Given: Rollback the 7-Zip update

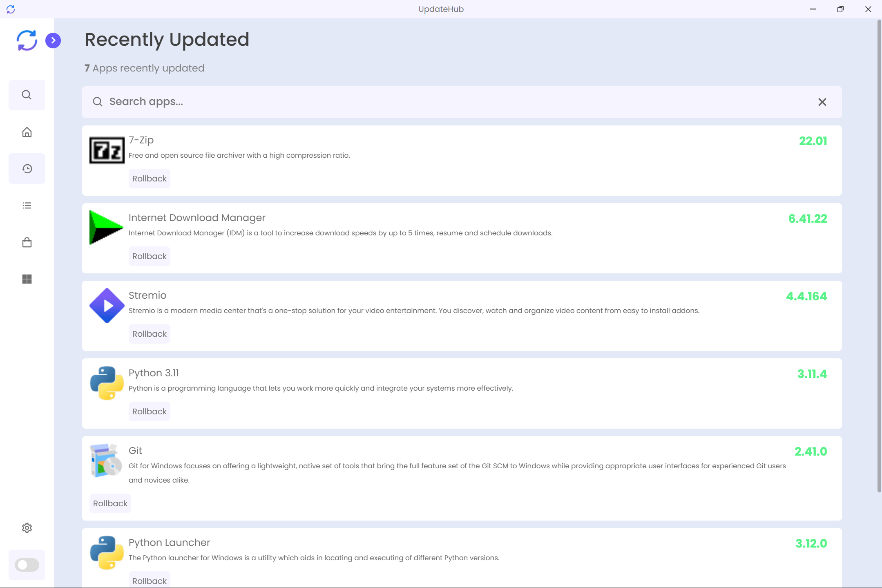Looking at the screenshot, I should [x=149, y=179].
